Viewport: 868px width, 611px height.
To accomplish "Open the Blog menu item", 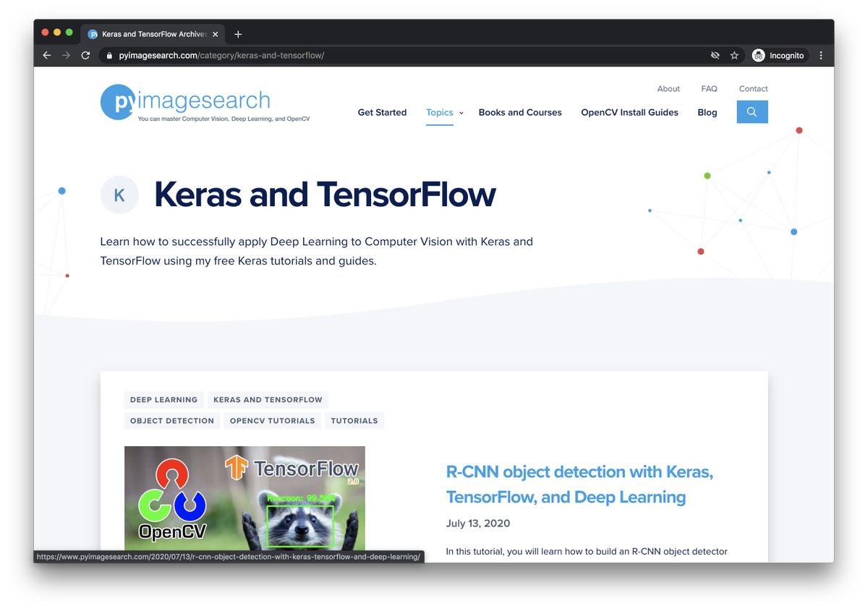I will pyautogui.click(x=707, y=113).
